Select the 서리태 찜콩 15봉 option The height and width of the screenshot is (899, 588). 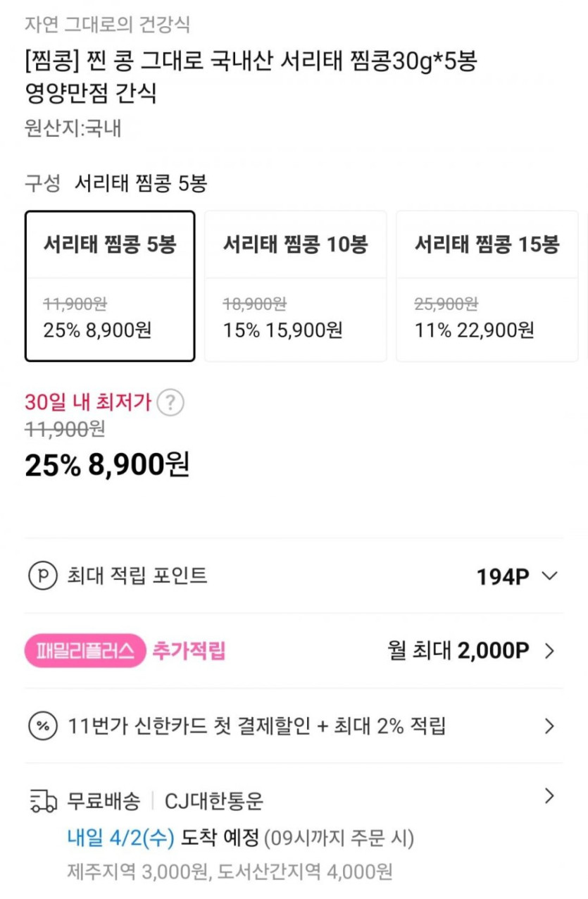(487, 286)
